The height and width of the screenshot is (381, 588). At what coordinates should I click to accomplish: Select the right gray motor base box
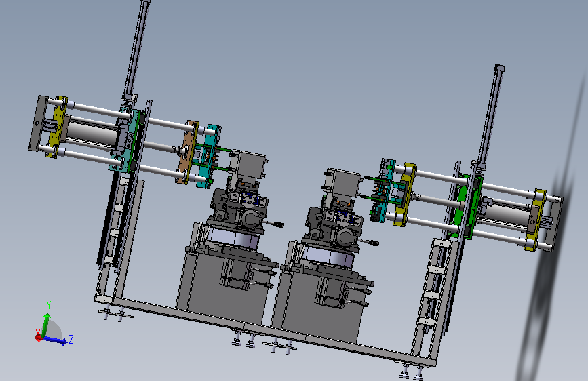319,304
